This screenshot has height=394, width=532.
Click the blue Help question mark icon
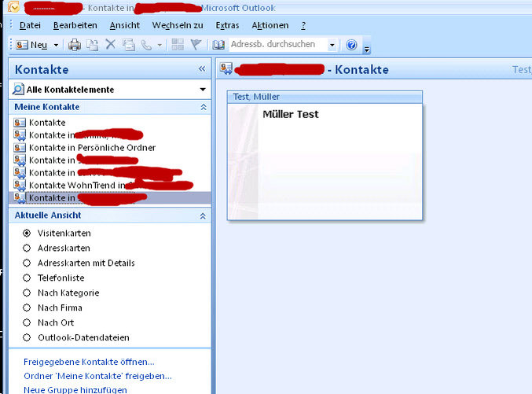click(351, 45)
